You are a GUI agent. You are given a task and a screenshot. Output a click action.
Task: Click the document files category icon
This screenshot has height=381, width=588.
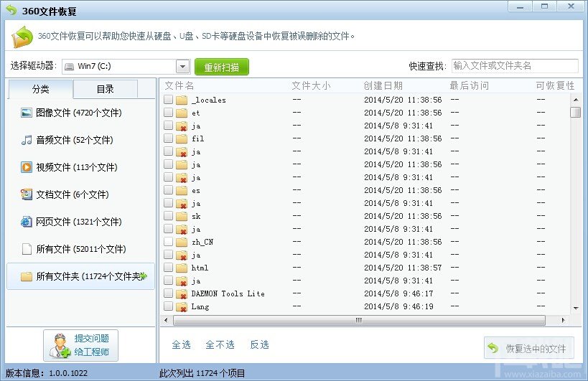[27, 194]
